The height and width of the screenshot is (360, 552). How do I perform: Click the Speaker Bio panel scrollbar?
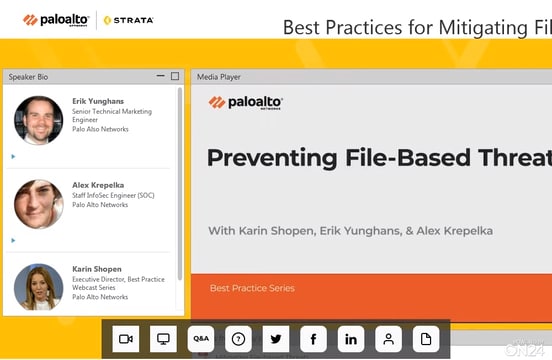[180, 184]
